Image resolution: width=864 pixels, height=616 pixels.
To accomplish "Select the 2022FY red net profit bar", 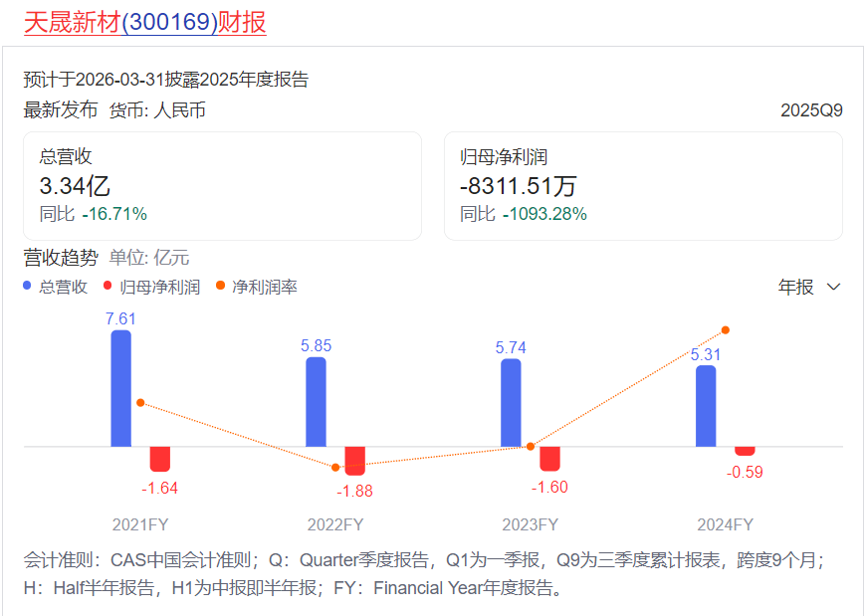I will point(354,461).
